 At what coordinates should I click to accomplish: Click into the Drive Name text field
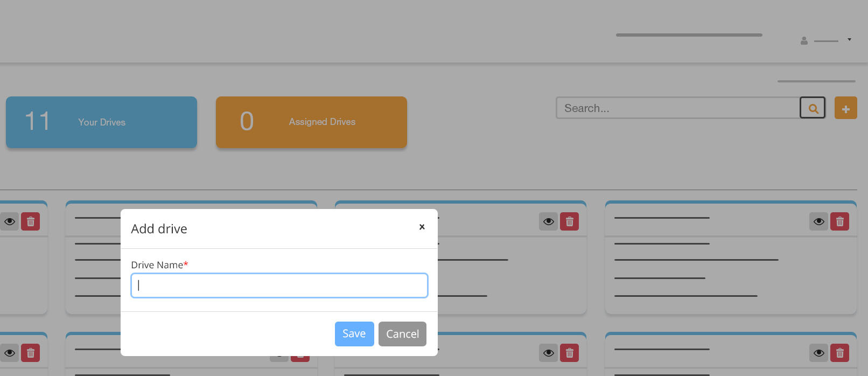279,286
